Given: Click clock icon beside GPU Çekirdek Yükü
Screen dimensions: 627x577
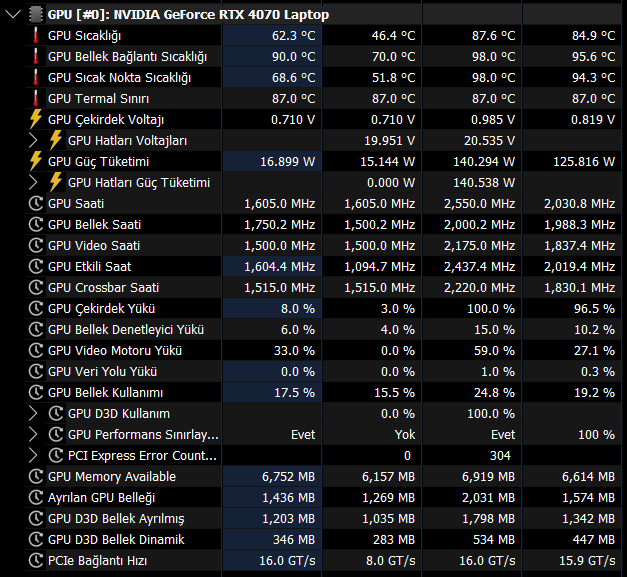Looking at the screenshot, I should (x=36, y=308).
